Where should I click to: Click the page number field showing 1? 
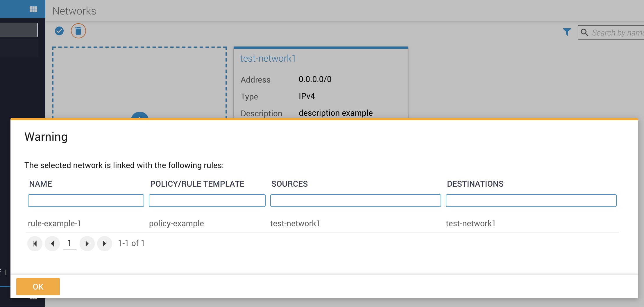pos(69,243)
